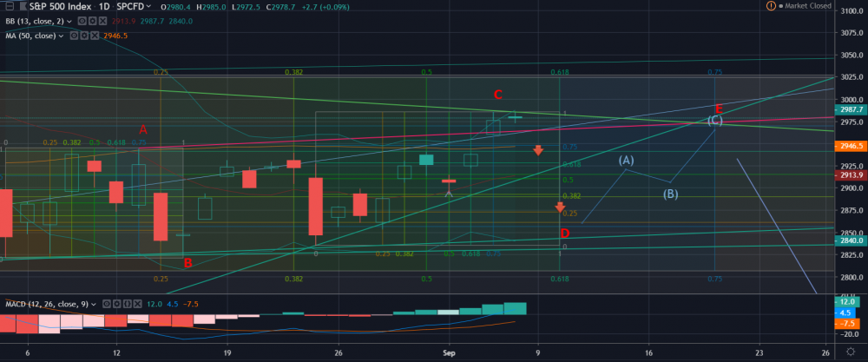Open the dropdown chevron after SPCFD
This screenshot has width=868, height=362.
coord(148,7)
